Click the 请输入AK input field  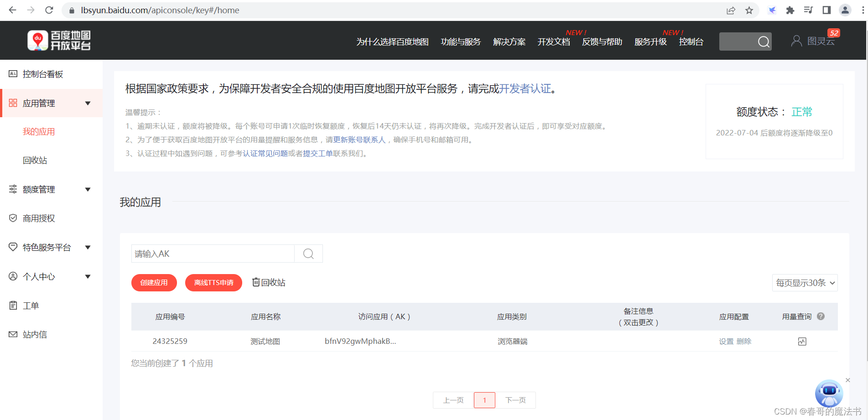tap(213, 254)
